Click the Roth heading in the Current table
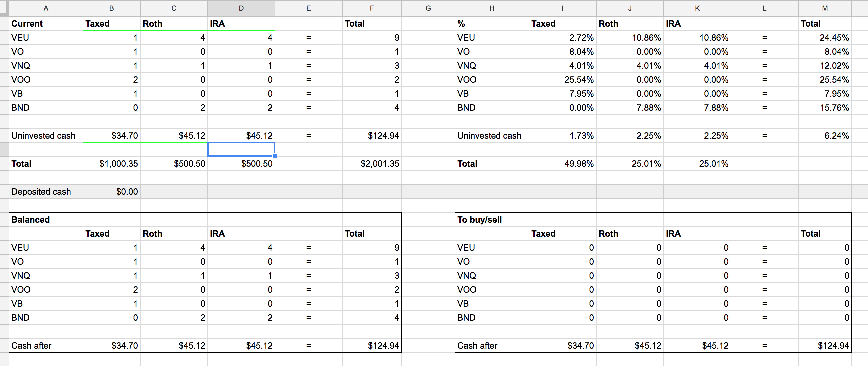The height and width of the screenshot is (366, 868). (x=152, y=24)
